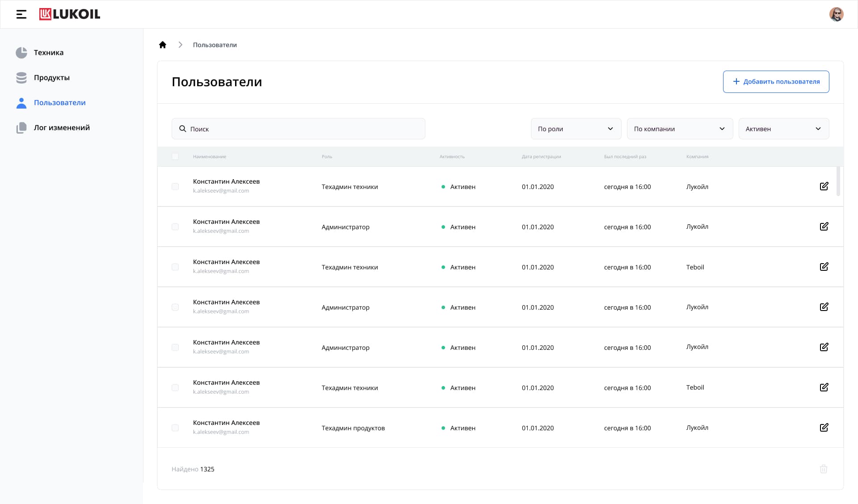Click the hamburger menu icon
The image size is (858, 504).
coord(21,14)
